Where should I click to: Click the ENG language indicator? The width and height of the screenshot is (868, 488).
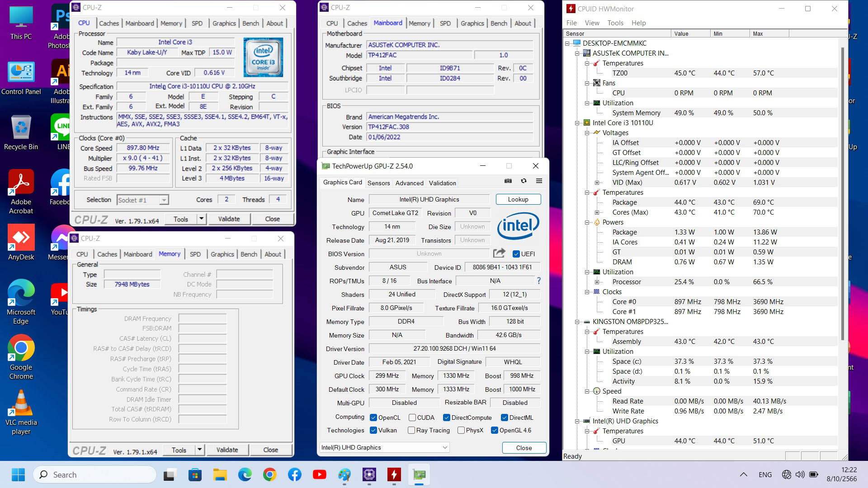point(765,474)
